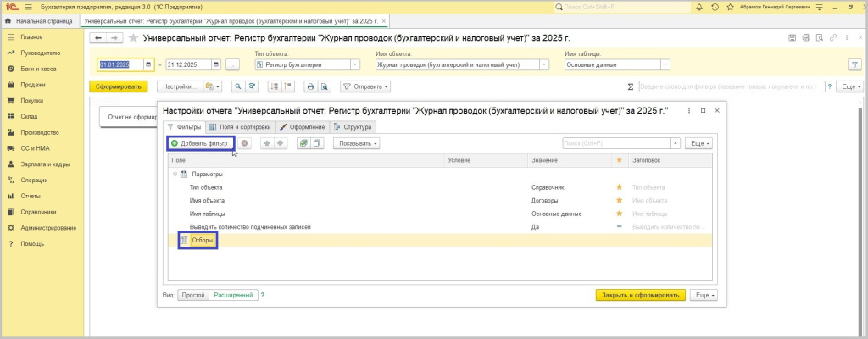Click the notifications bell icon
868x339 pixels.
[x=700, y=7]
